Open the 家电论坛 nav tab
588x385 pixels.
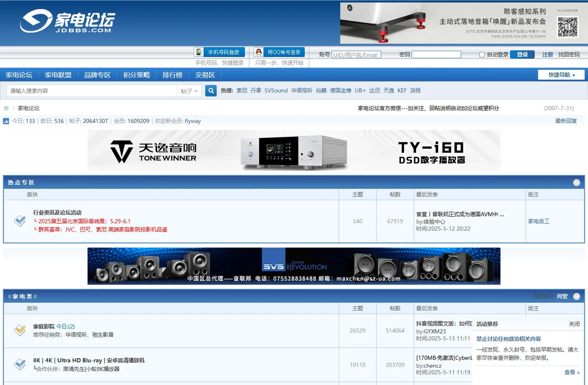point(19,75)
